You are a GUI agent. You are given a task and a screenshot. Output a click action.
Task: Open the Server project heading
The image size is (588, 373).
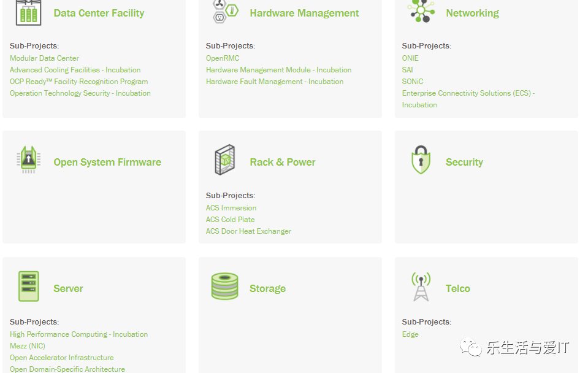68,288
